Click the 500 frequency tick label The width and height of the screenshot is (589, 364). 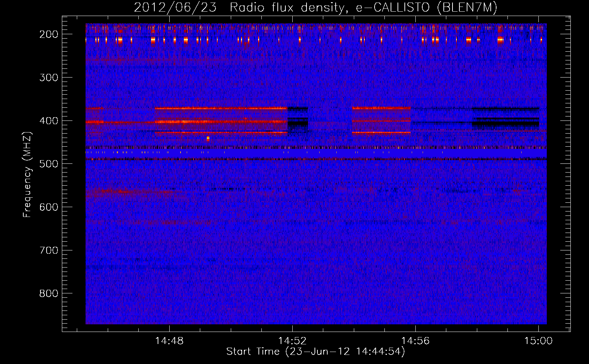[x=48, y=164]
